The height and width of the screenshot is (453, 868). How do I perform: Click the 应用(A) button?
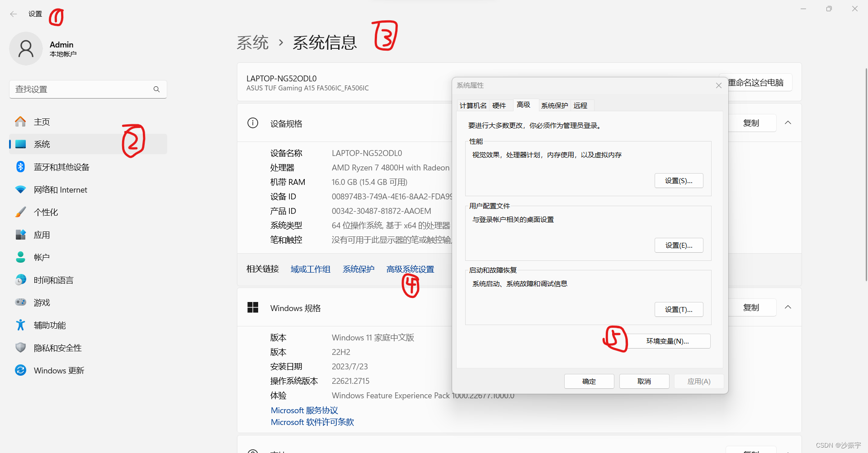(x=699, y=381)
